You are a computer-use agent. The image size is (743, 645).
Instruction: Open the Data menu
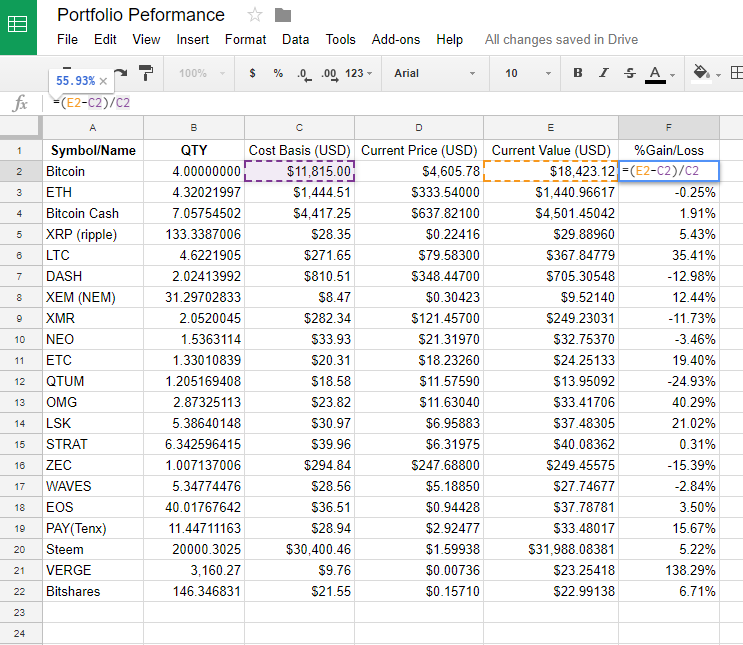(296, 39)
